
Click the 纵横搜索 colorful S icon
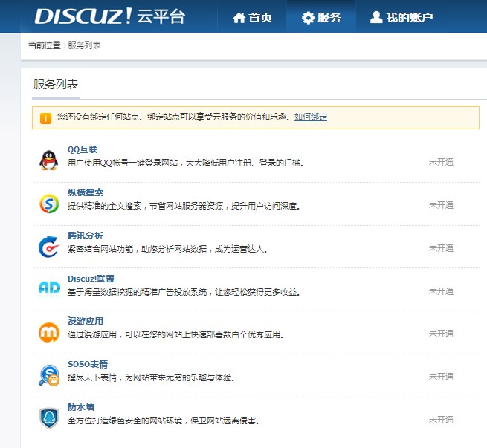pyautogui.click(x=49, y=204)
